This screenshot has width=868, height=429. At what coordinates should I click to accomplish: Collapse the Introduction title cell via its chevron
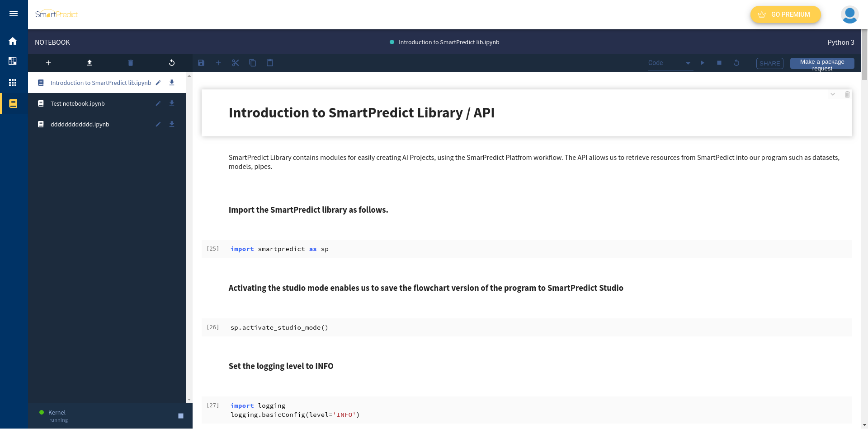tap(833, 94)
